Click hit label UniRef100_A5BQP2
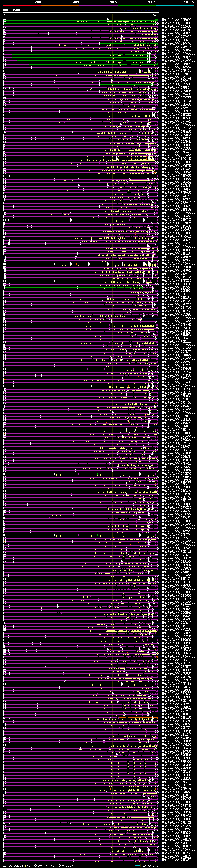Screen dimensions: 197x868 (x=177, y=20)
